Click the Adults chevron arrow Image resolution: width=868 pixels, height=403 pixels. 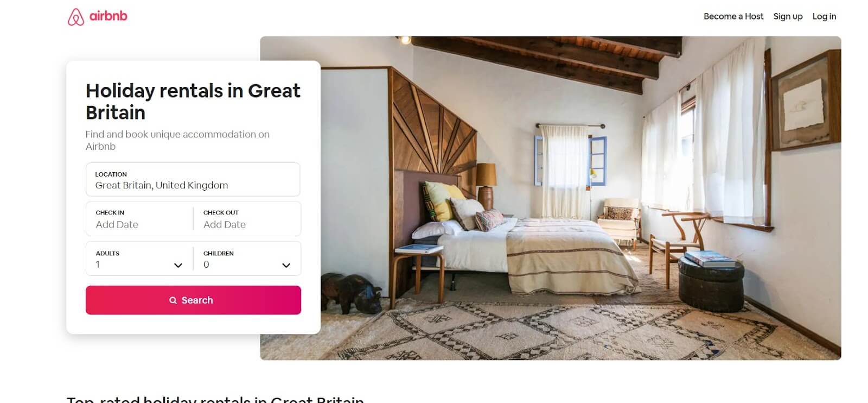178,265
